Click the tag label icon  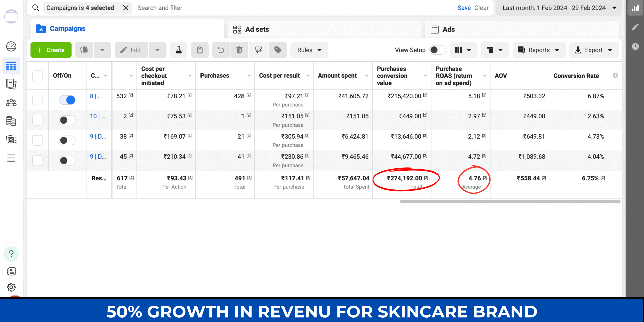click(278, 50)
